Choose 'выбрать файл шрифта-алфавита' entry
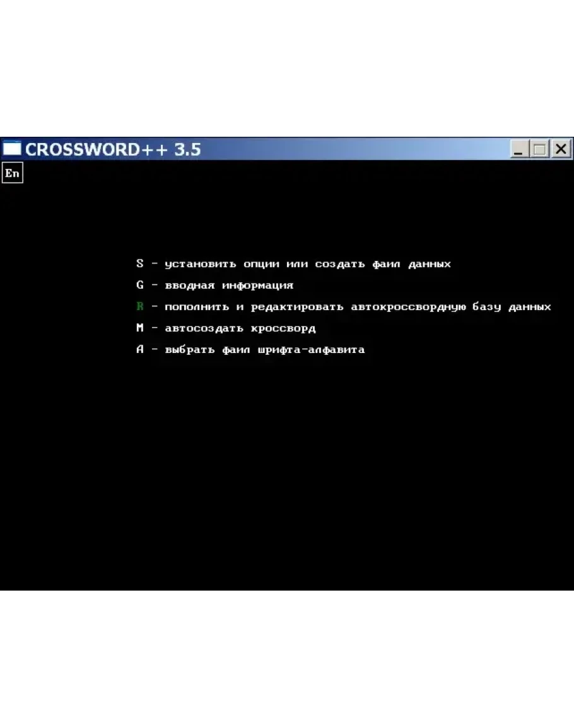 (x=265, y=350)
